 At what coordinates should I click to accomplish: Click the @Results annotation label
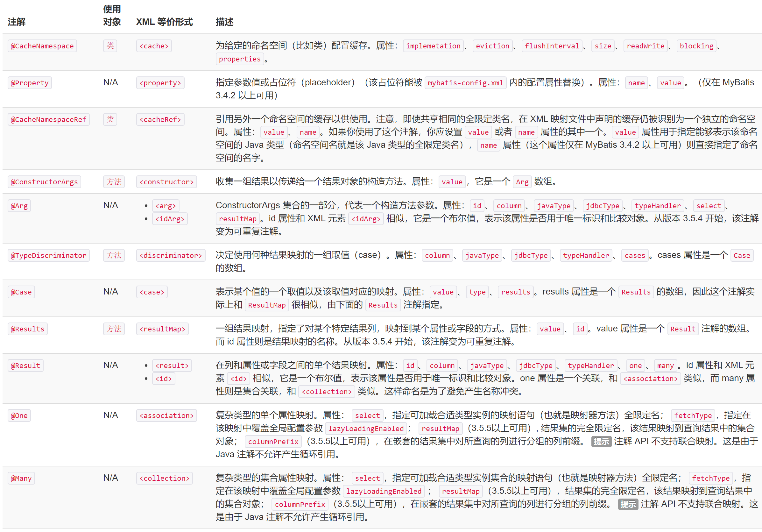point(28,329)
